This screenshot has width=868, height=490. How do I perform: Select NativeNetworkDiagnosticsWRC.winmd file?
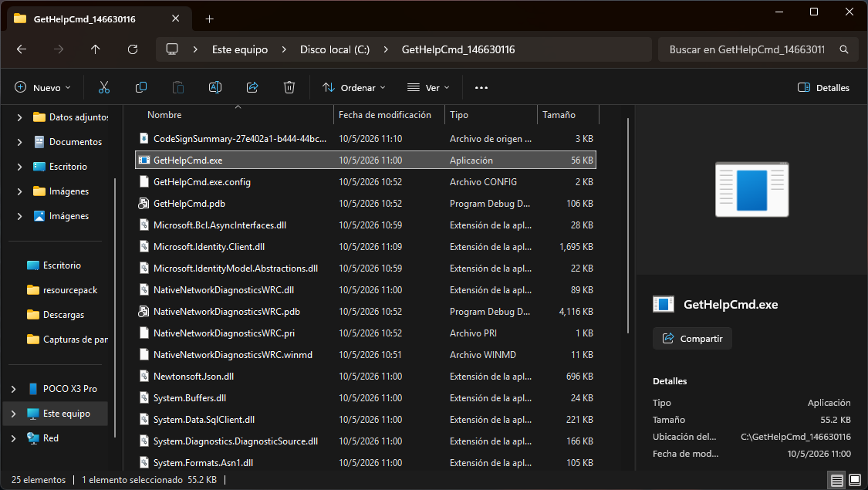point(366,354)
